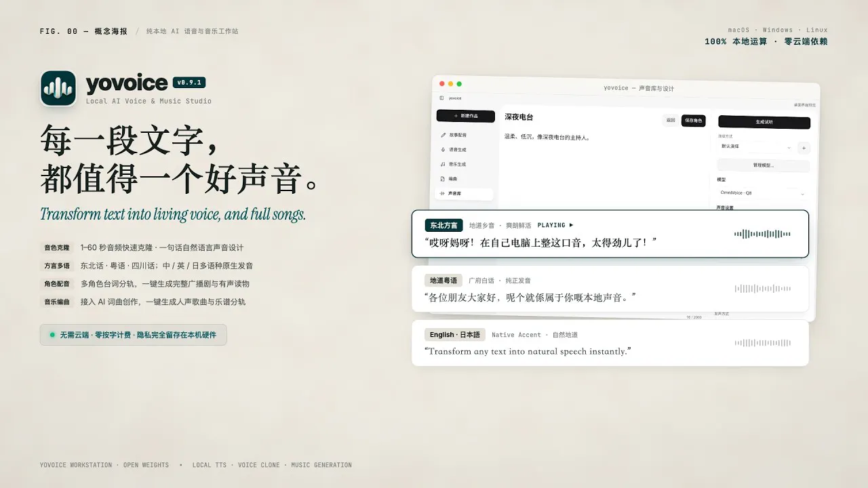Click the microphone icon for 语音生成

(x=443, y=149)
